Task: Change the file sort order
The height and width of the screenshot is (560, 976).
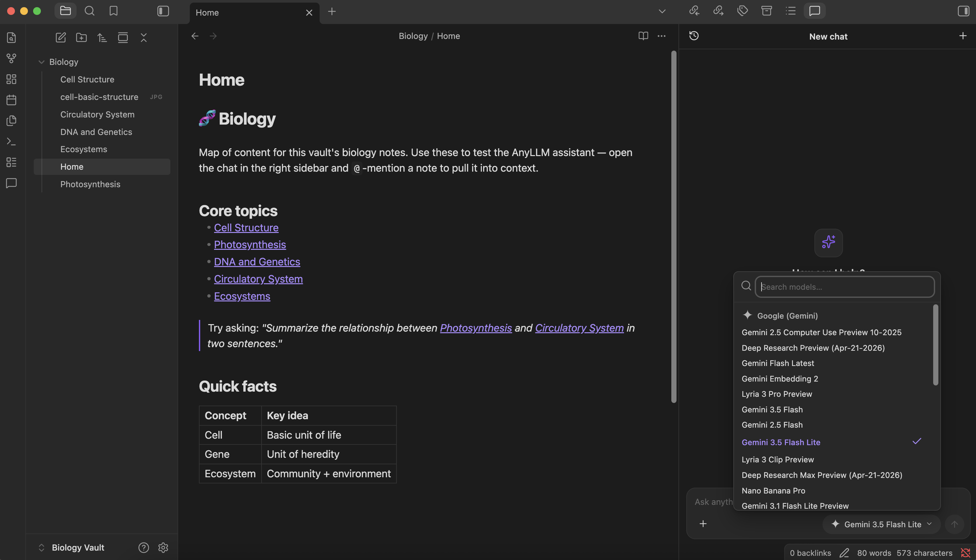Action: pos(102,37)
